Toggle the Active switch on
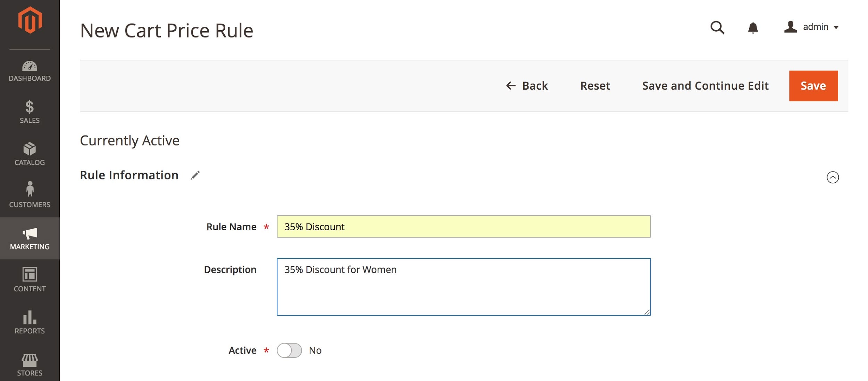Image resolution: width=868 pixels, height=381 pixels. click(289, 350)
